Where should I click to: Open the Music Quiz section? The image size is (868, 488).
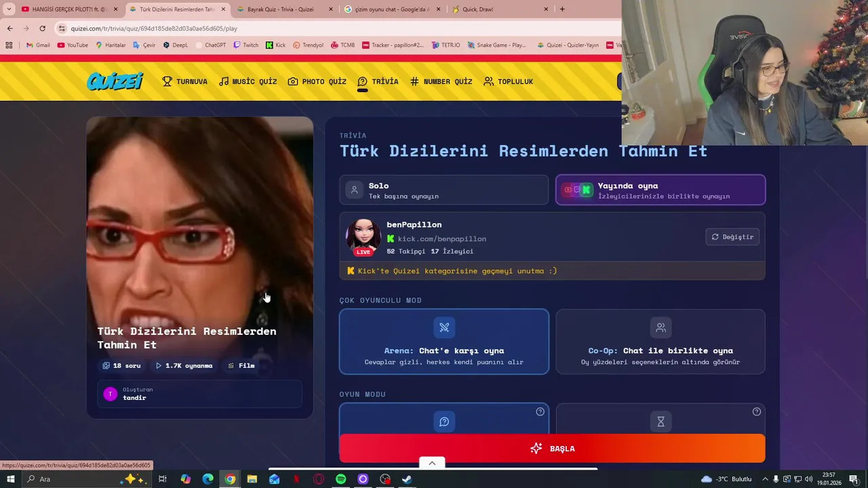[248, 81]
